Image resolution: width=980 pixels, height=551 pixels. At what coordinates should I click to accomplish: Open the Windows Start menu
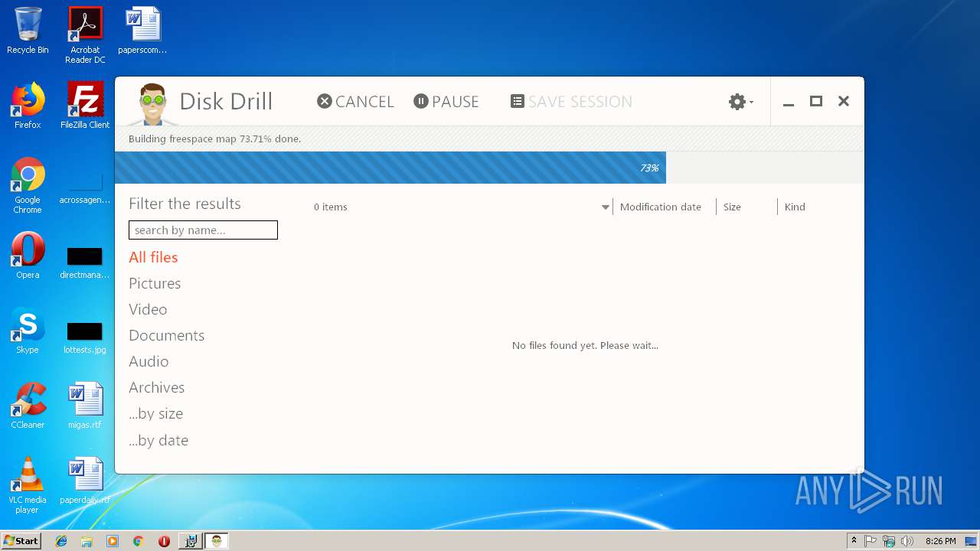point(21,540)
